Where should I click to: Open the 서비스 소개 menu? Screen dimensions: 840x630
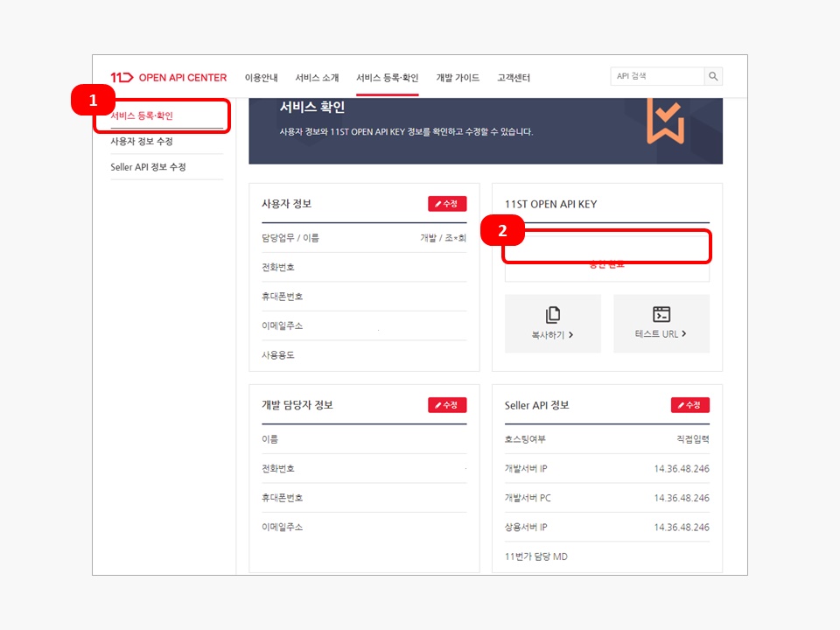click(317, 78)
